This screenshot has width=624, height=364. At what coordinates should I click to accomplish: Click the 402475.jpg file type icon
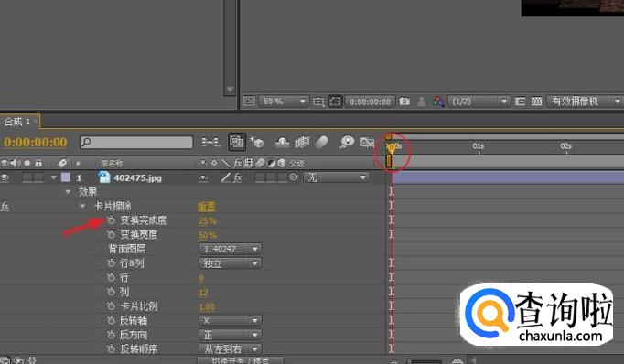point(104,177)
